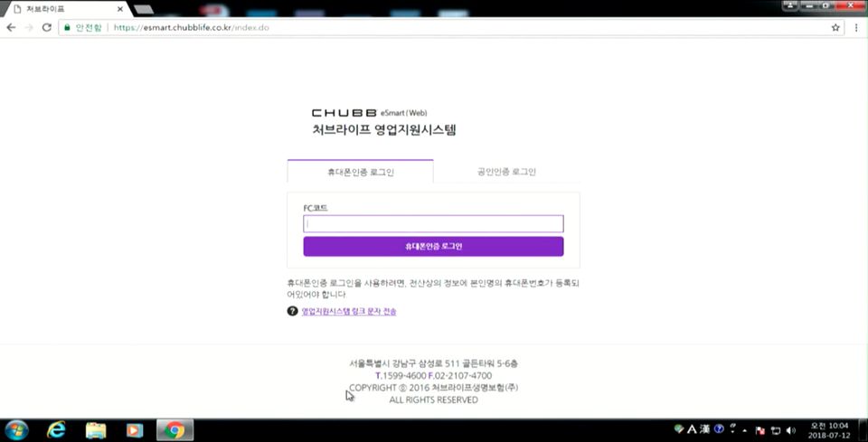Open the language bar options dropdown
Screen dimensions: 868x442
tap(733, 429)
